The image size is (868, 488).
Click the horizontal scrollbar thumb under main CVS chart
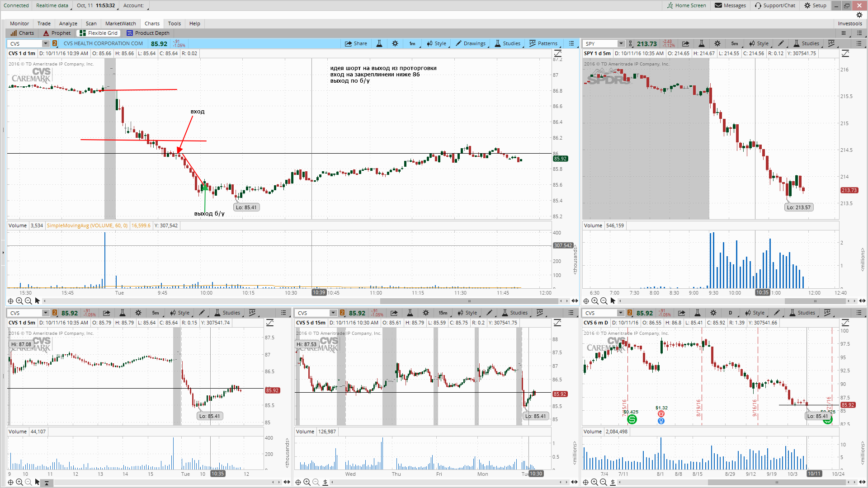(x=469, y=301)
